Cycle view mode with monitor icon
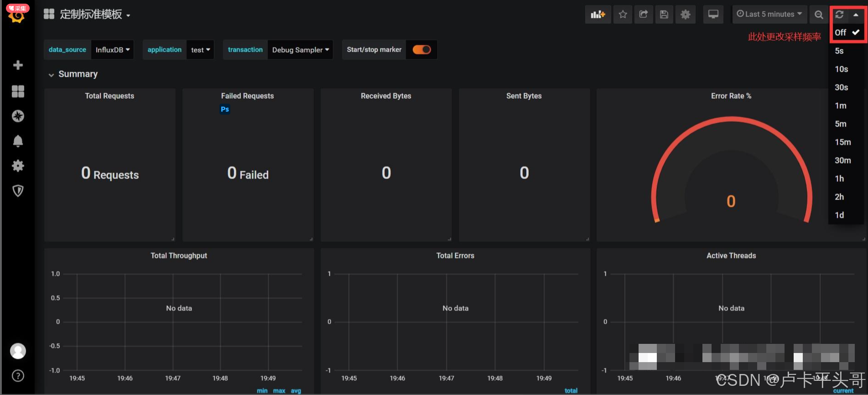 coord(713,15)
